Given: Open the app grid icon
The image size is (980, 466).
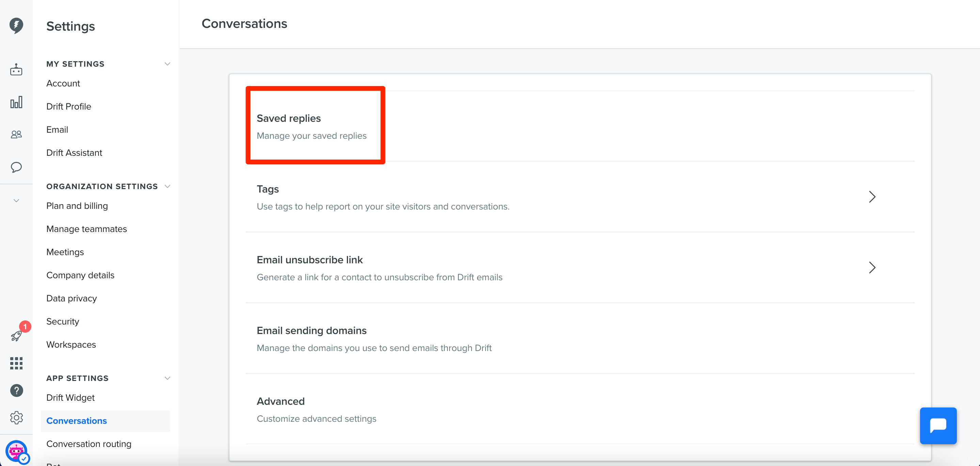Looking at the screenshot, I should (16, 363).
